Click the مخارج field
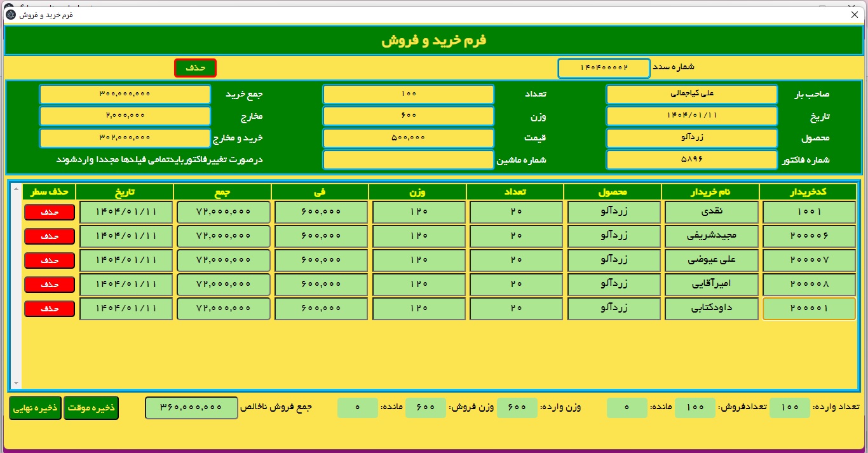This screenshot has height=453, width=868. click(125, 116)
